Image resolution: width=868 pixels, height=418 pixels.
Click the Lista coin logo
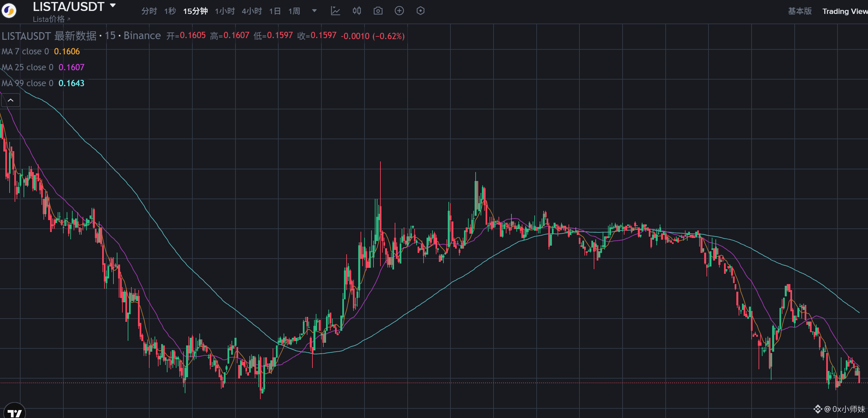[9, 11]
